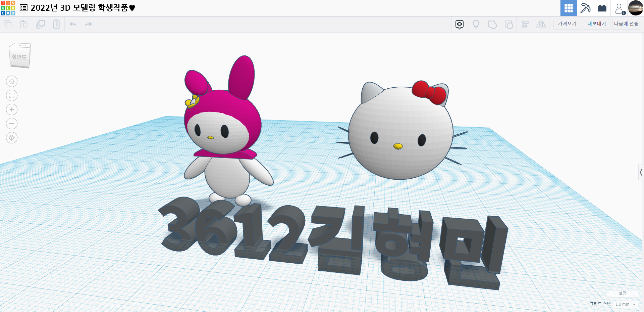Screen dimensions: 644x312
Task: Reset to Home view
Action: click(12, 81)
